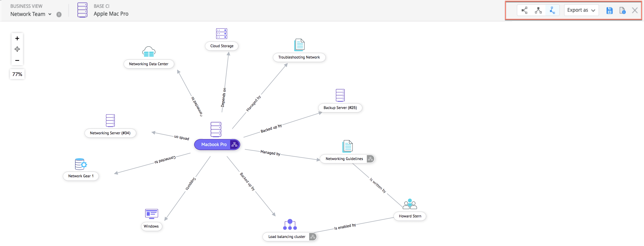Select the Troubleshooting Network node
644x246 pixels.
[299, 57]
